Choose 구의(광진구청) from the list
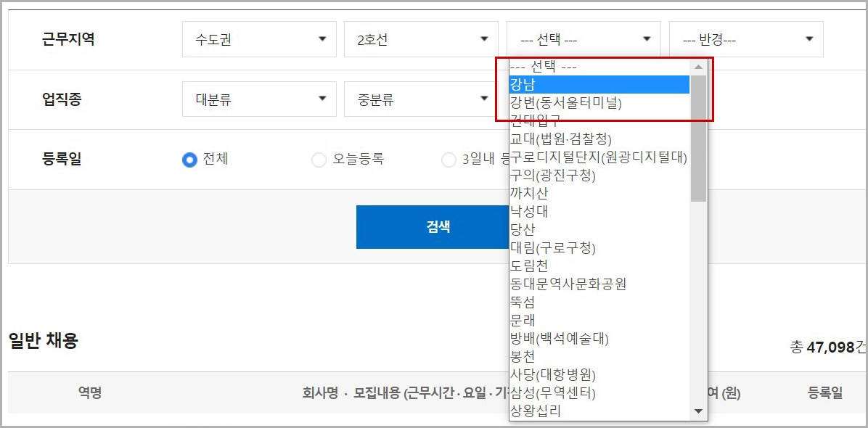This screenshot has width=868, height=428. tap(599, 176)
